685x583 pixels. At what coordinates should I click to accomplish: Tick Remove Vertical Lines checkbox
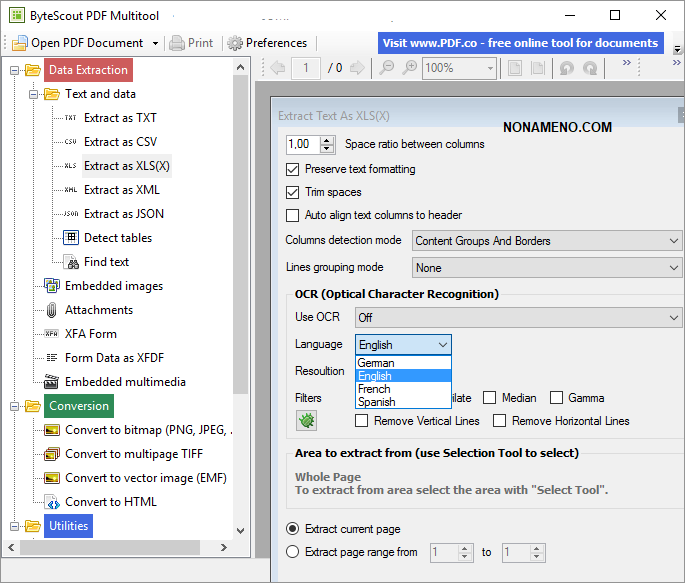362,421
